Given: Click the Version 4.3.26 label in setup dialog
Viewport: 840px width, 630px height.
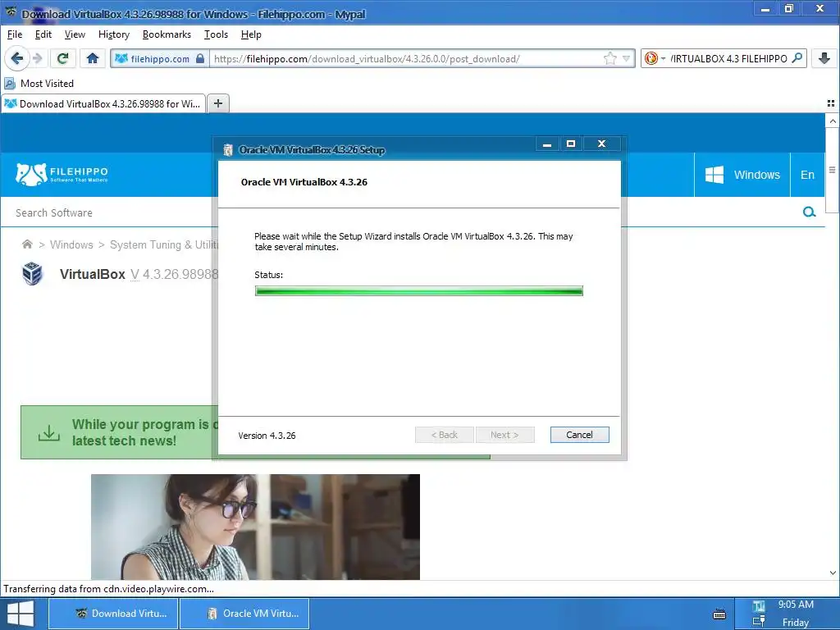Looking at the screenshot, I should pos(267,436).
